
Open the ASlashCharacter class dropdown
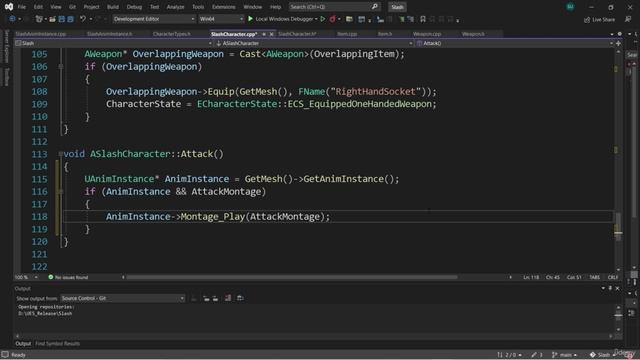(x=313, y=43)
